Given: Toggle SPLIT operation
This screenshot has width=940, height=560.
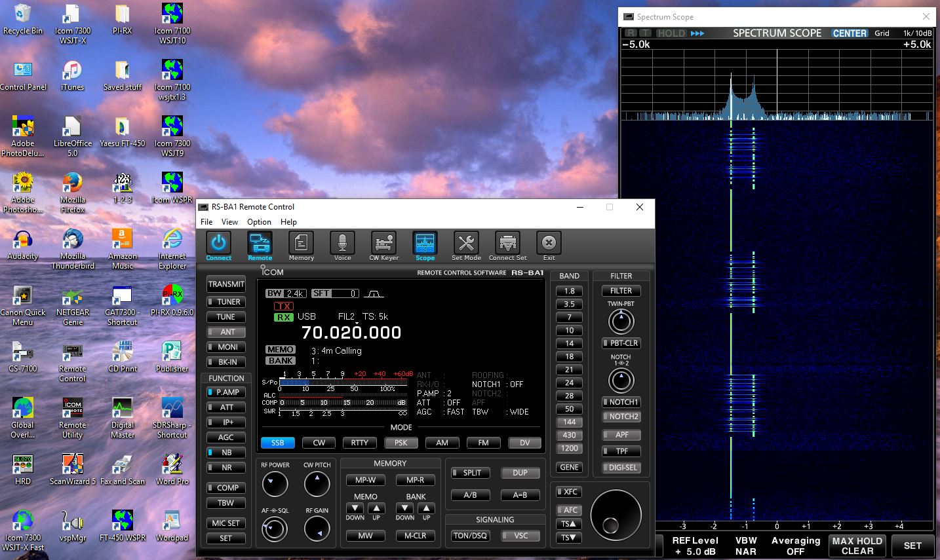Looking at the screenshot, I should (471, 473).
